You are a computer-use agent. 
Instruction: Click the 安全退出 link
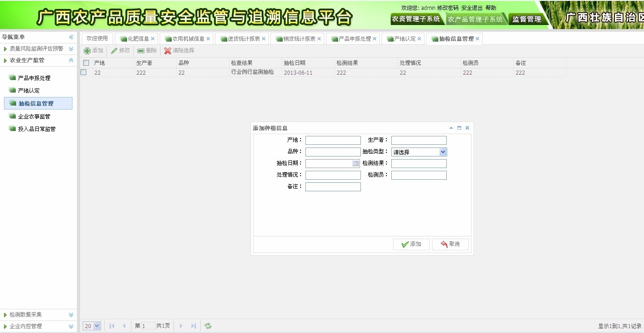[x=472, y=8]
